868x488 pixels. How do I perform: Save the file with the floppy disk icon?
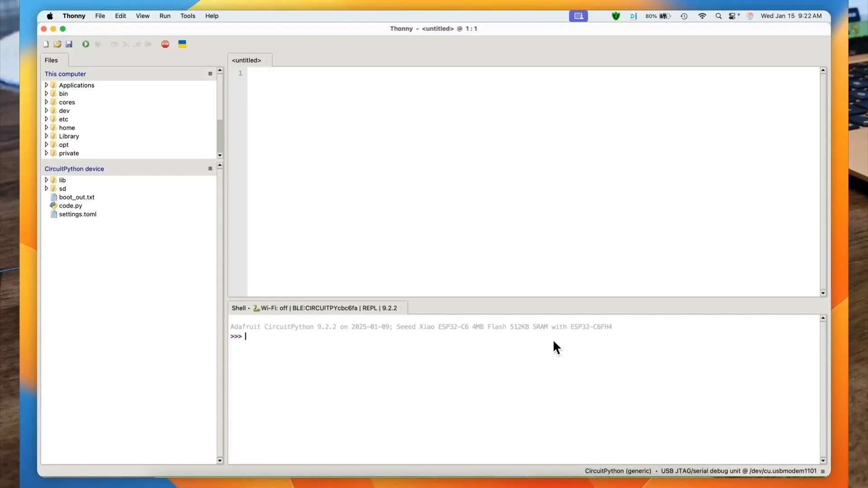tap(69, 44)
